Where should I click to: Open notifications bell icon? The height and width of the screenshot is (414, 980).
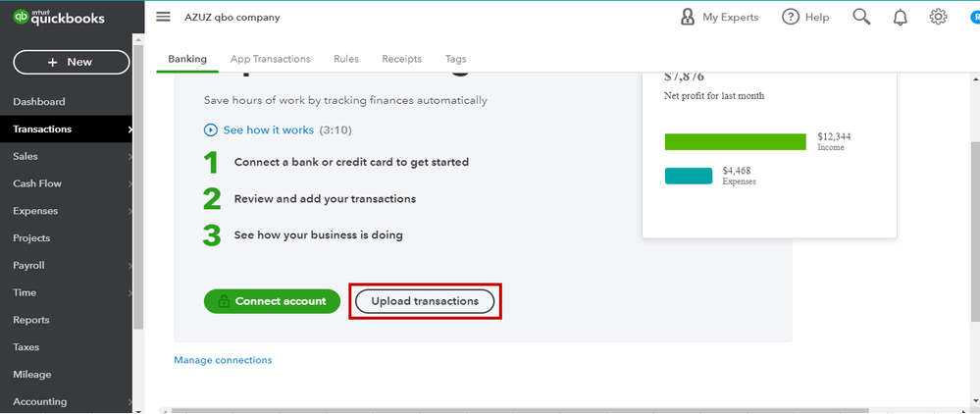pos(901,18)
